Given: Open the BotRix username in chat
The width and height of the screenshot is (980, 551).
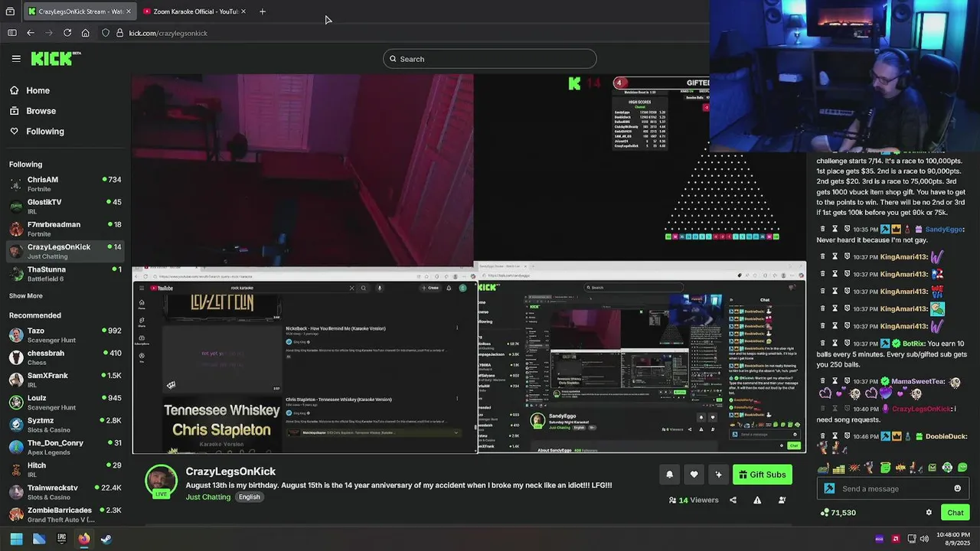Looking at the screenshot, I should pyautogui.click(x=914, y=344).
